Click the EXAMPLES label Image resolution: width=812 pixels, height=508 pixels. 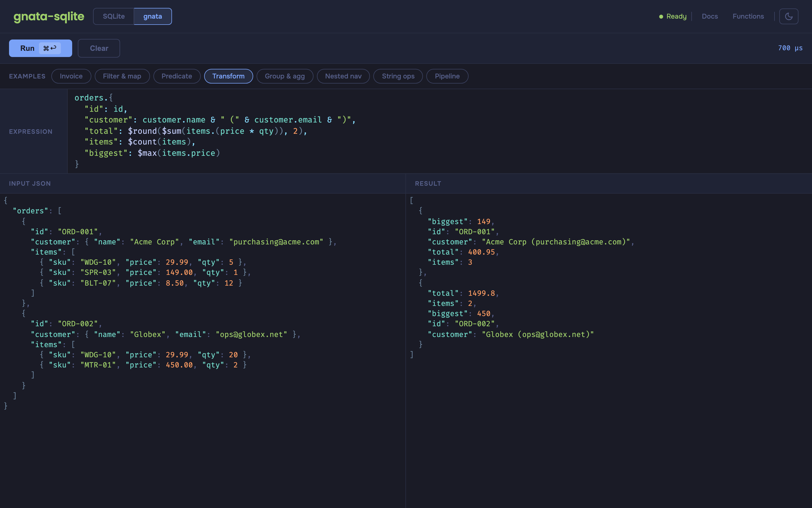[27, 76]
